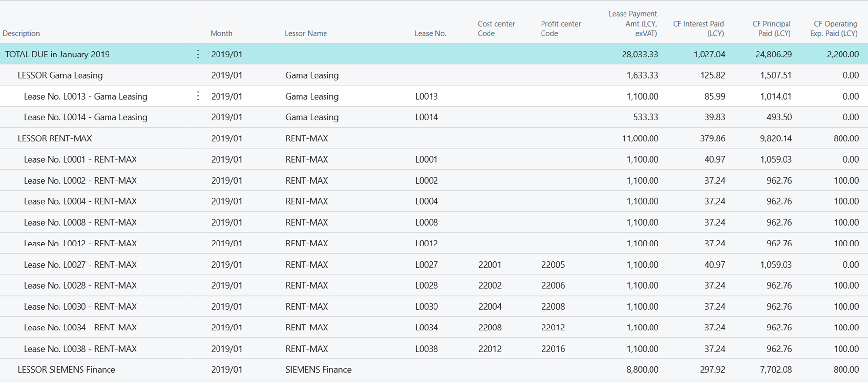The height and width of the screenshot is (383, 868).
Task: Open row actions menu for TOTAL DUE row
Action: pos(198,54)
